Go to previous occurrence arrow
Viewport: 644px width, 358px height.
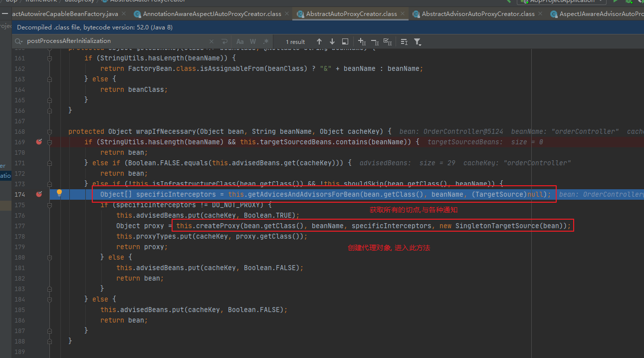pos(319,41)
